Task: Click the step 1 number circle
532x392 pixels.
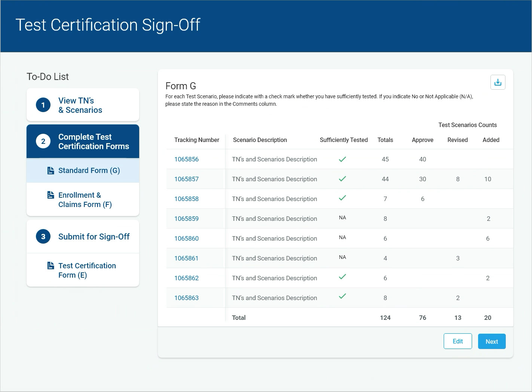Action: (43, 105)
